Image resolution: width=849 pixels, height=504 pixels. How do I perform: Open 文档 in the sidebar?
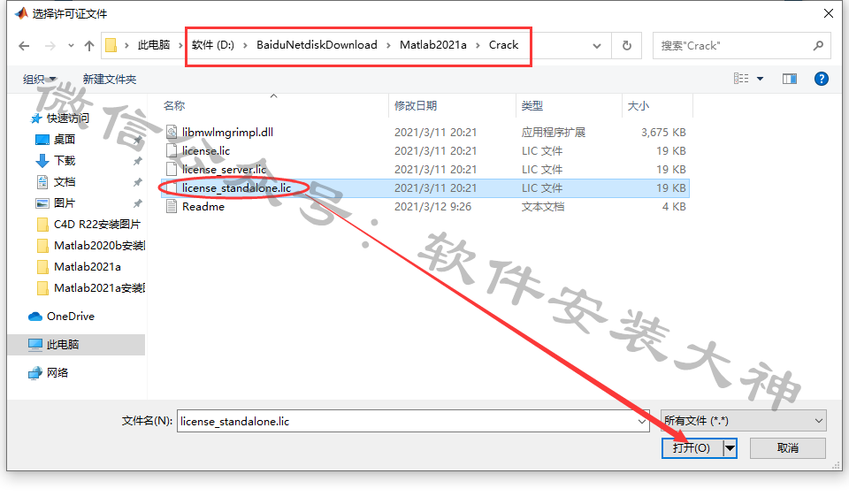pyautogui.click(x=65, y=182)
